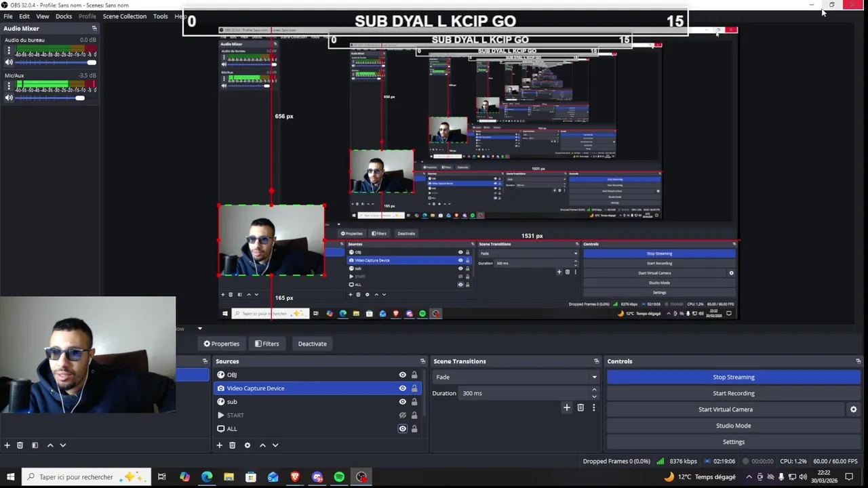
Task: Open the File menu
Action: 8,16
